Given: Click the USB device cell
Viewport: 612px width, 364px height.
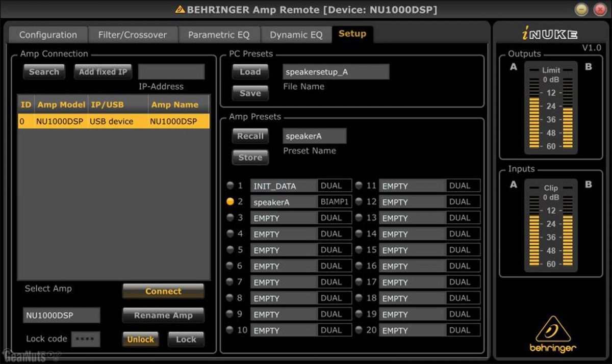Looking at the screenshot, I should coord(111,121).
